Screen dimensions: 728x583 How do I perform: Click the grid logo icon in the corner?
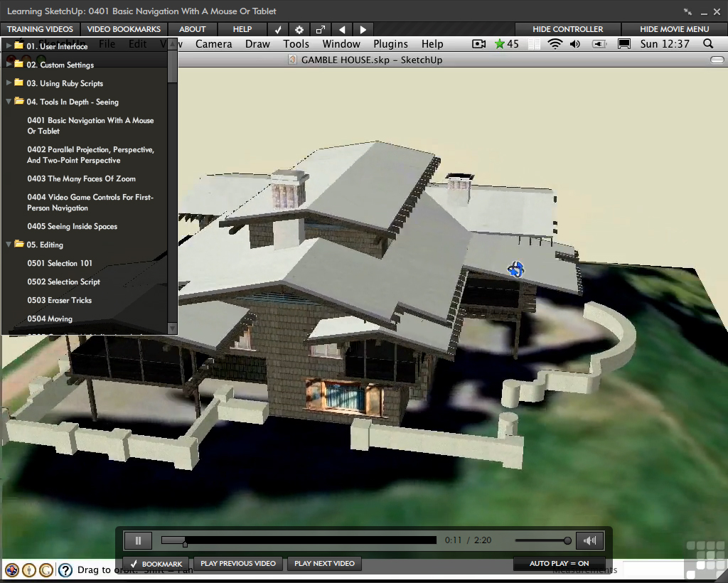(x=706, y=560)
